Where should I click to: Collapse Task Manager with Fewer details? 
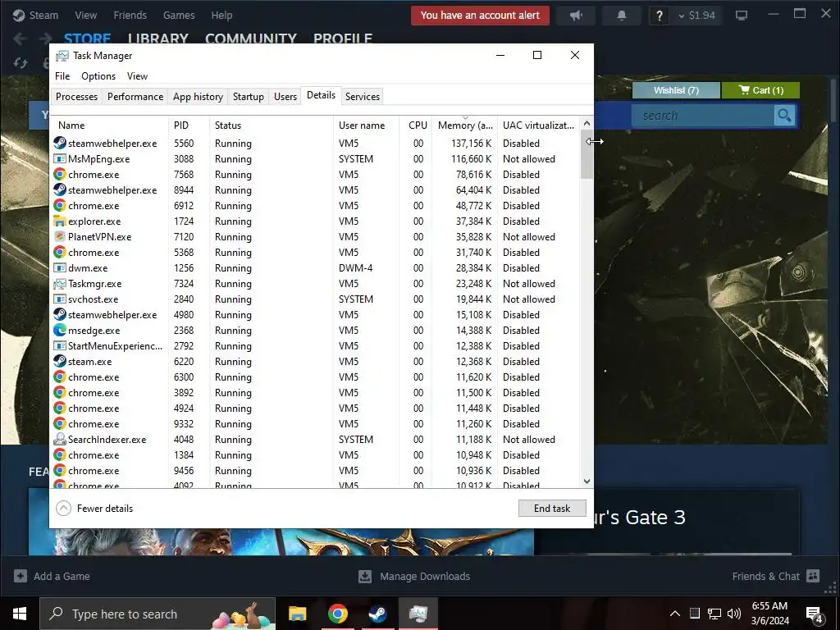95,508
